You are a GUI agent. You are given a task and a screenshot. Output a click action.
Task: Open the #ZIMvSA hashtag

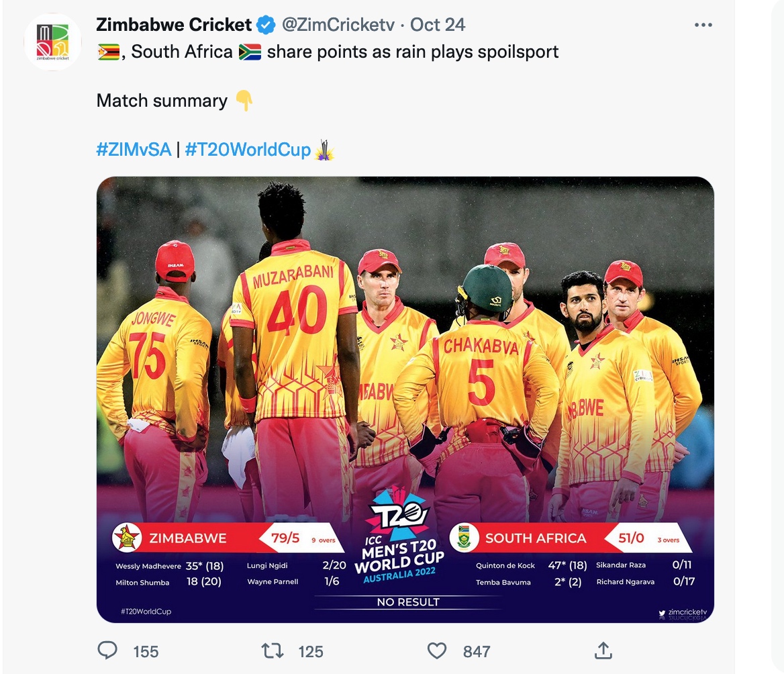click(x=134, y=149)
